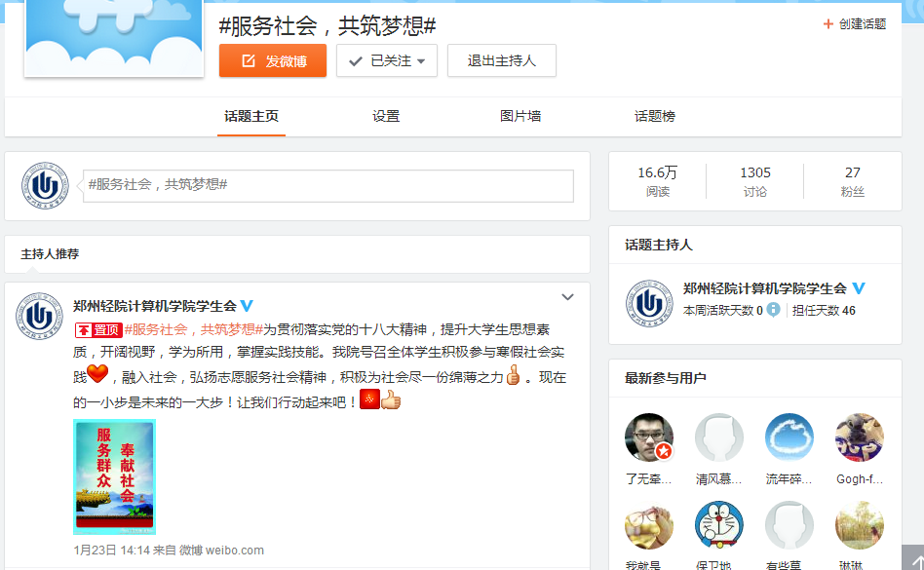The height and width of the screenshot is (570, 924).
Task: Click 创建话题 plus link
Action: [x=855, y=24]
